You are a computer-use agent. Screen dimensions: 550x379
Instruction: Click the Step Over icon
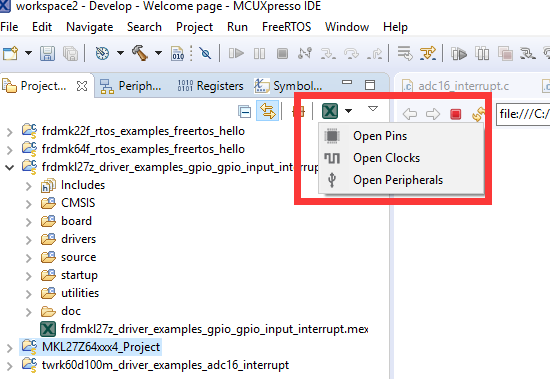pyautogui.click(x=351, y=53)
